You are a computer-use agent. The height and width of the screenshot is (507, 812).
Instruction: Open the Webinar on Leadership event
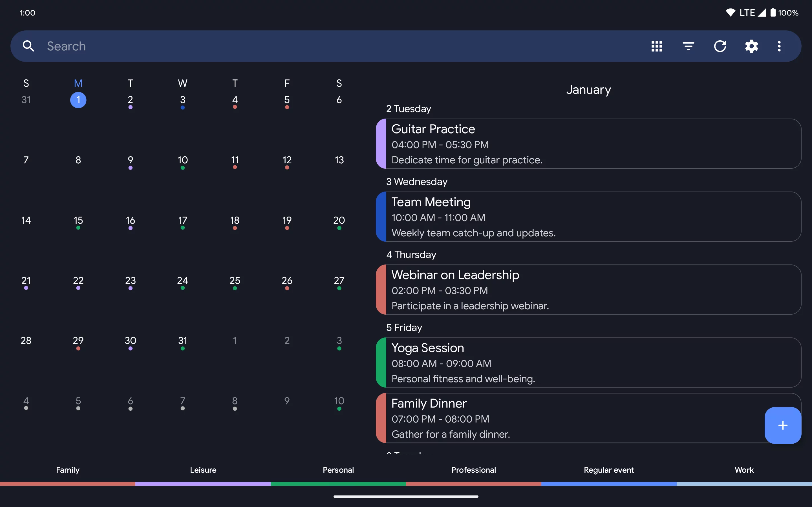588,290
